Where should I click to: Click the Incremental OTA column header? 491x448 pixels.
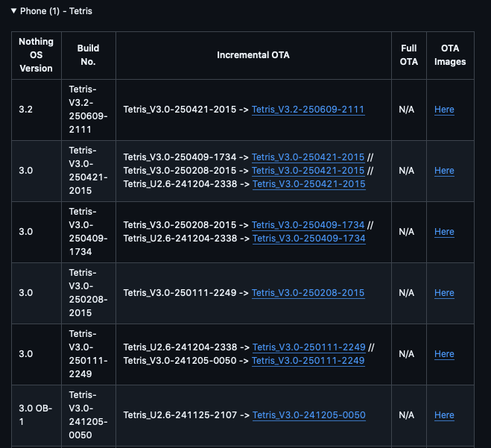pyautogui.click(x=253, y=55)
